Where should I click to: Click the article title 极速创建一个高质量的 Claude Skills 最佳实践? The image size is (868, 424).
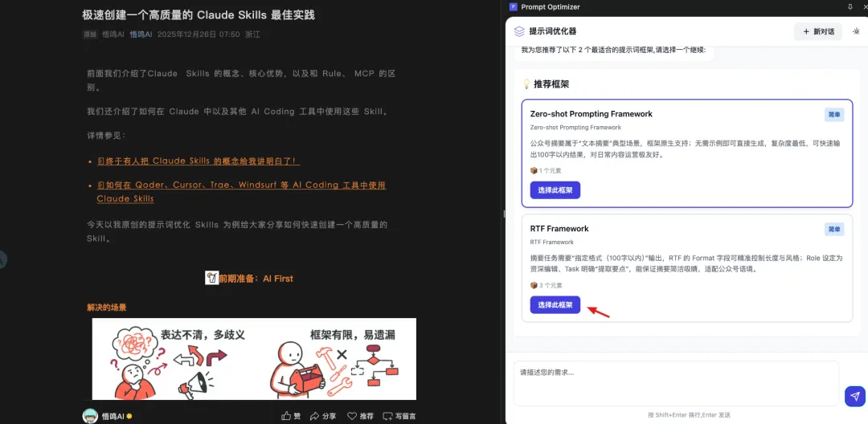click(199, 15)
